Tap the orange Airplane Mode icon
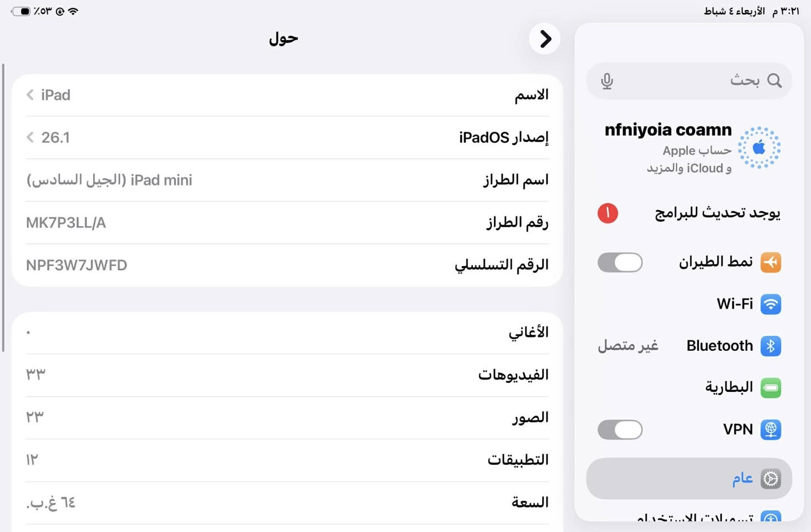 pyautogui.click(x=771, y=262)
